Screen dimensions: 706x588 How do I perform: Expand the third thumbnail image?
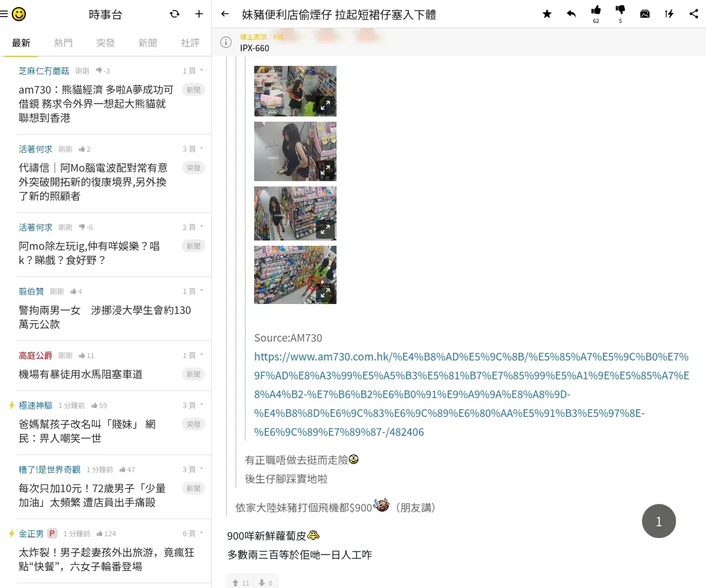tap(325, 229)
